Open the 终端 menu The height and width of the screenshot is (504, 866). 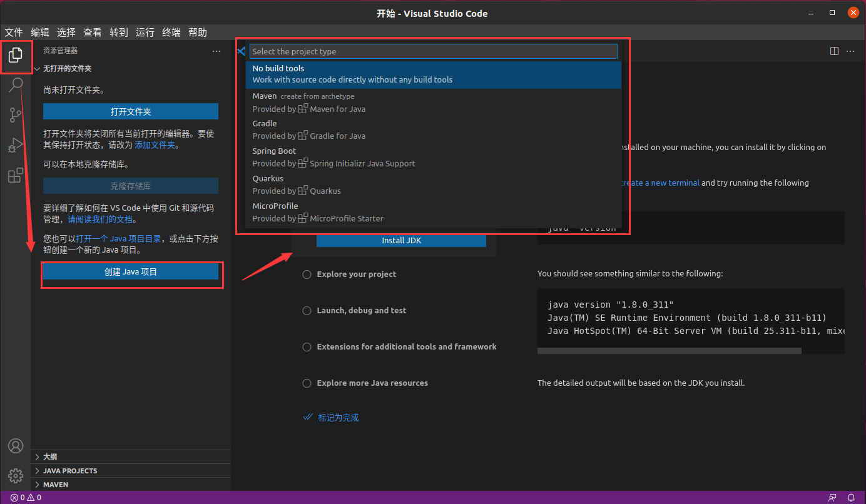pyautogui.click(x=171, y=33)
